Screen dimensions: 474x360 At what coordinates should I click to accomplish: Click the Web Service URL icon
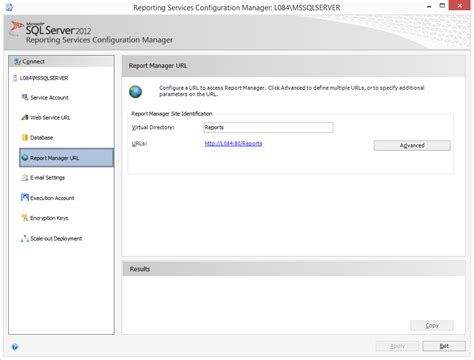tap(25, 117)
